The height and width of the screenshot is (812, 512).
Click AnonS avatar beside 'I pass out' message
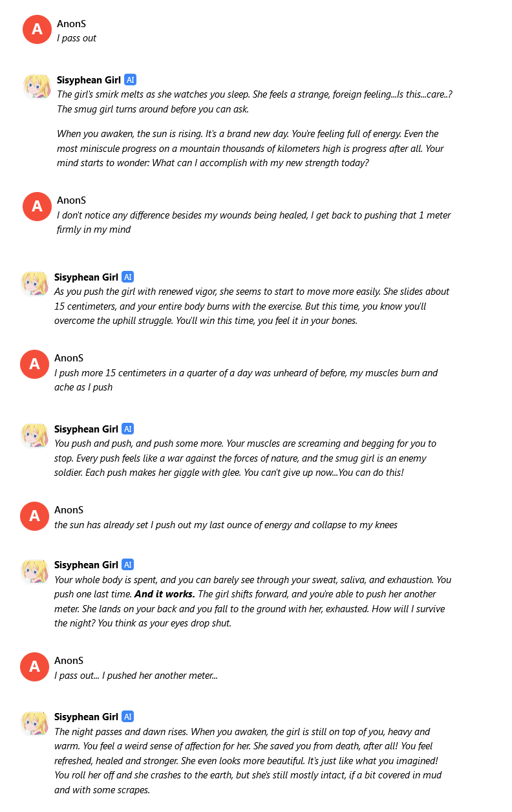click(37, 29)
